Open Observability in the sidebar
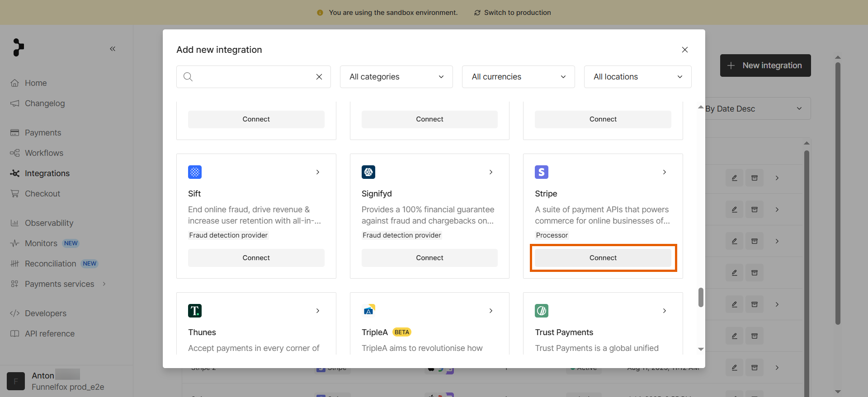Screen dimensions: 868x397 tap(49, 223)
